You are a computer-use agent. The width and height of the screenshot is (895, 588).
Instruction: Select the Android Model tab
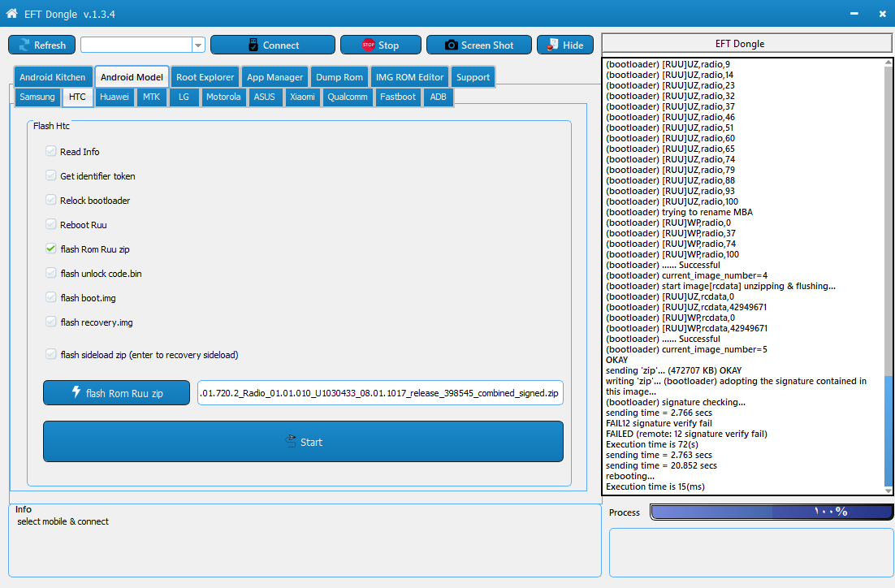tap(132, 77)
